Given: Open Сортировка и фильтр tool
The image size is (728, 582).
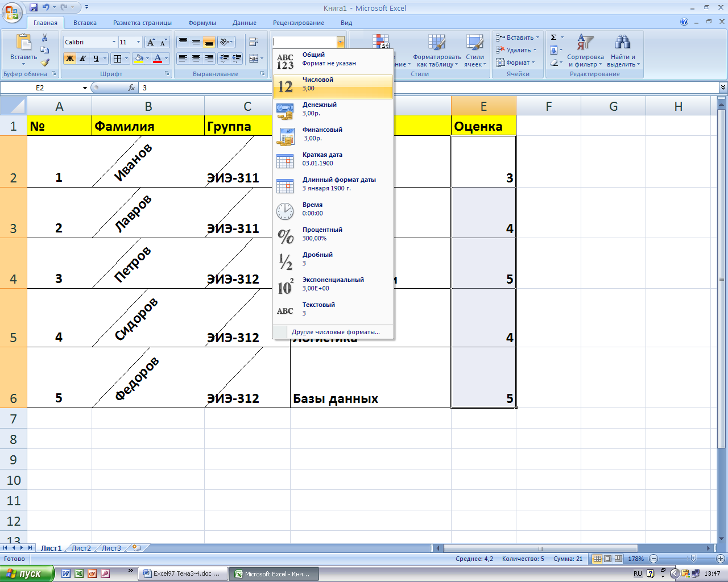Looking at the screenshot, I should (585, 51).
